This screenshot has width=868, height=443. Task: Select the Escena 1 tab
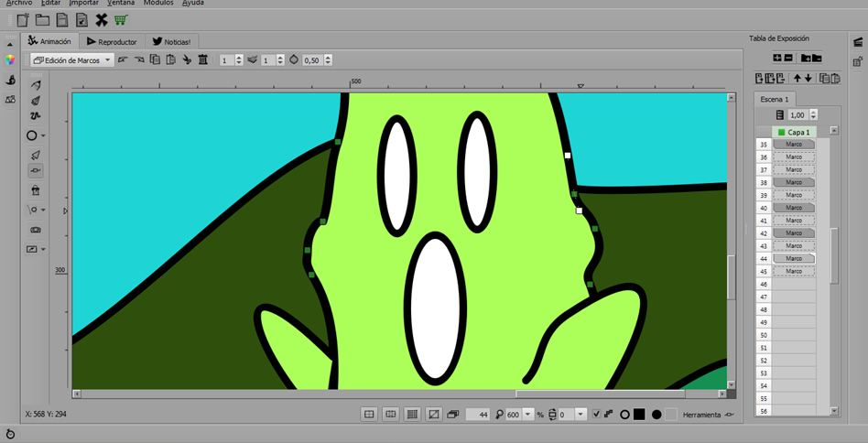pyautogui.click(x=775, y=99)
